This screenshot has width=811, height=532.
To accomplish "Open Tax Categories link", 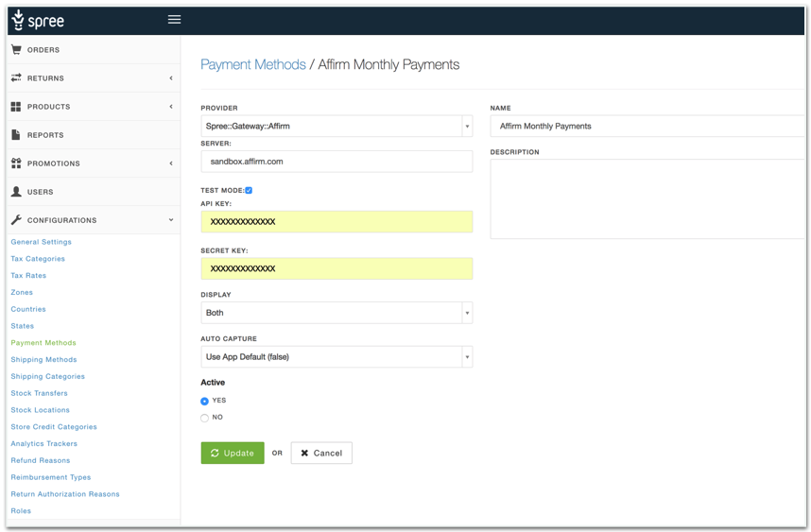I will click(x=38, y=259).
